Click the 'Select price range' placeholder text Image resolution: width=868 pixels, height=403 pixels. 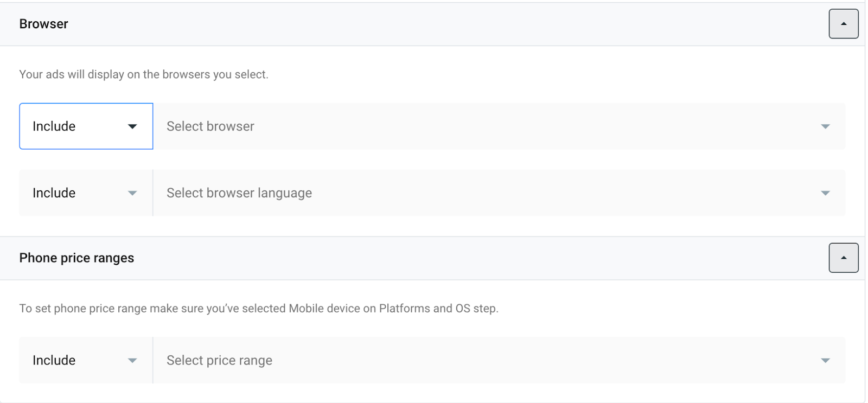(x=219, y=361)
